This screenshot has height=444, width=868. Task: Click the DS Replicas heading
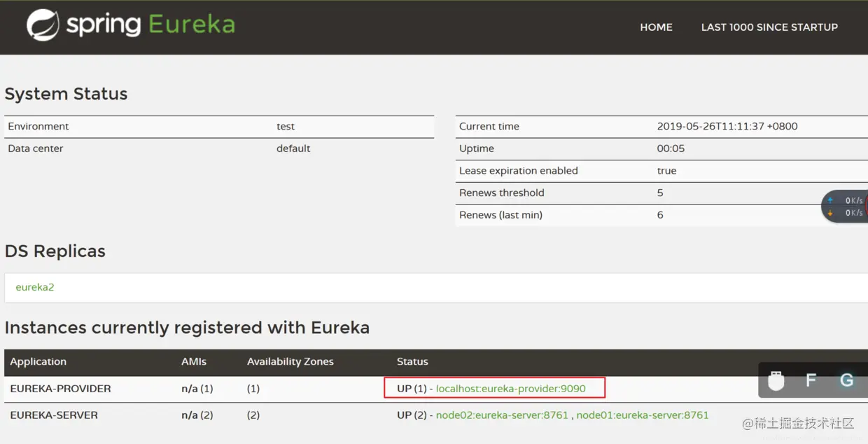55,251
